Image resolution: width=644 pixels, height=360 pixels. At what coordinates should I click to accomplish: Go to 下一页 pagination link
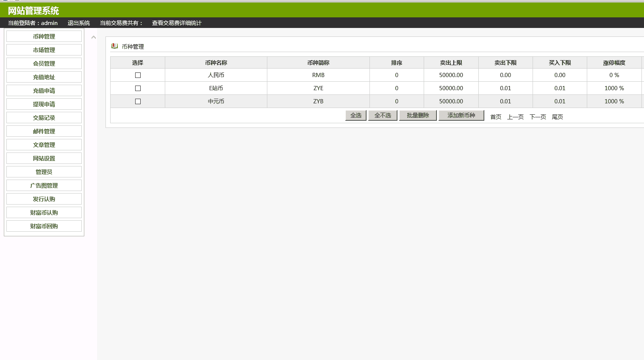538,117
